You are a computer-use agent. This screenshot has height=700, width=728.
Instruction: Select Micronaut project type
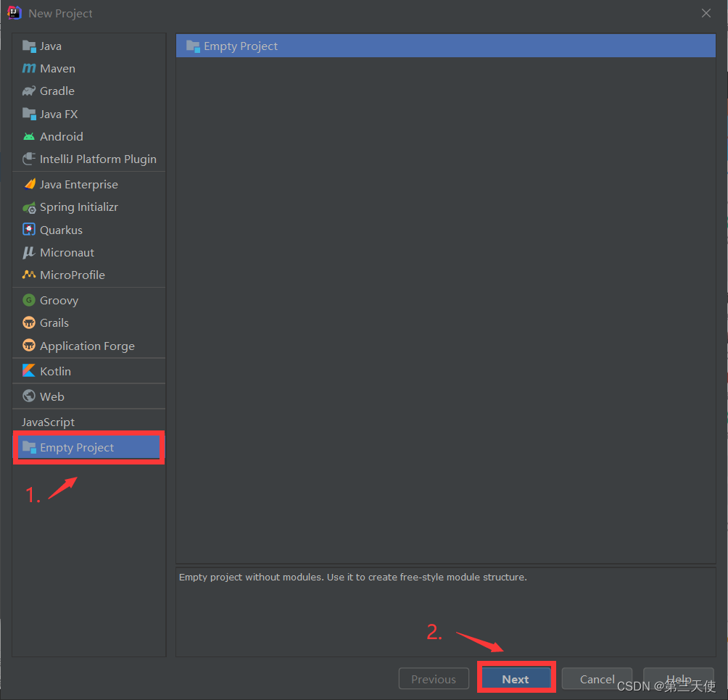[x=88, y=252]
